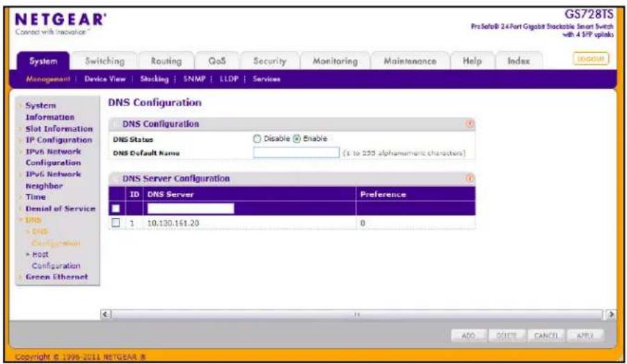The height and width of the screenshot is (364, 627).
Task: Click the GS728TS model name
Action: [589, 15]
